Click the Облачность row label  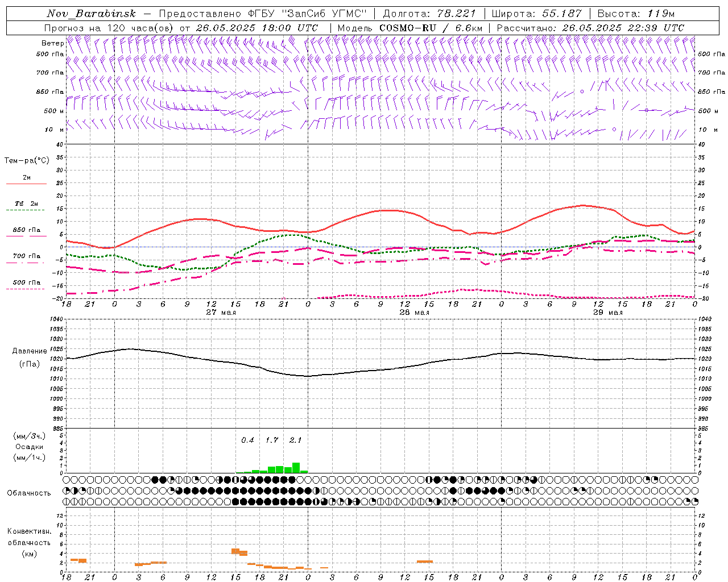point(29,493)
